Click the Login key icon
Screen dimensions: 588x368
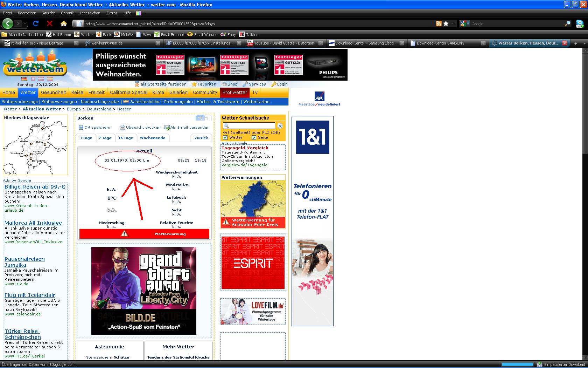click(x=274, y=84)
